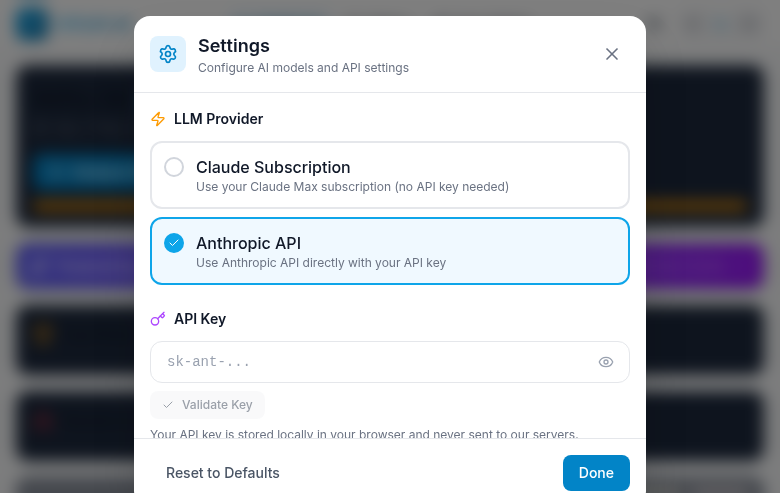Viewport: 780px width, 493px height.
Task: Click the purple key icon beside API Key
Action: 158,319
